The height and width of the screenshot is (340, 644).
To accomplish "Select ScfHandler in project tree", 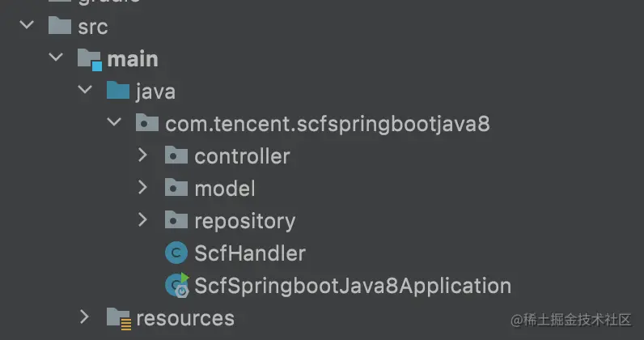I will coord(249,253).
